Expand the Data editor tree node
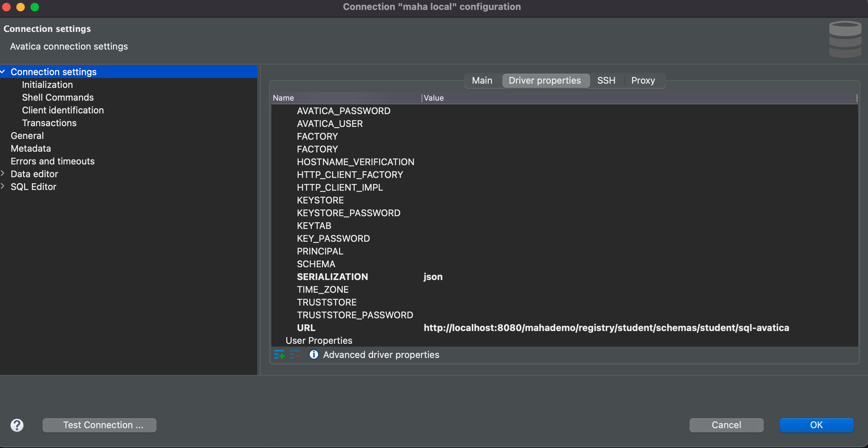The height and width of the screenshot is (448, 868). pyautogui.click(x=3, y=174)
